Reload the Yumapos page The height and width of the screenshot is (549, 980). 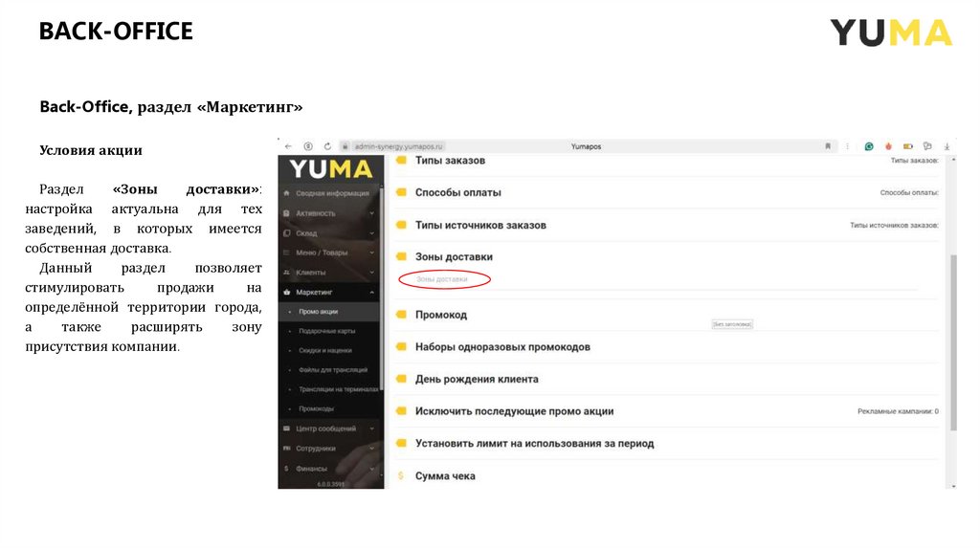(x=327, y=146)
